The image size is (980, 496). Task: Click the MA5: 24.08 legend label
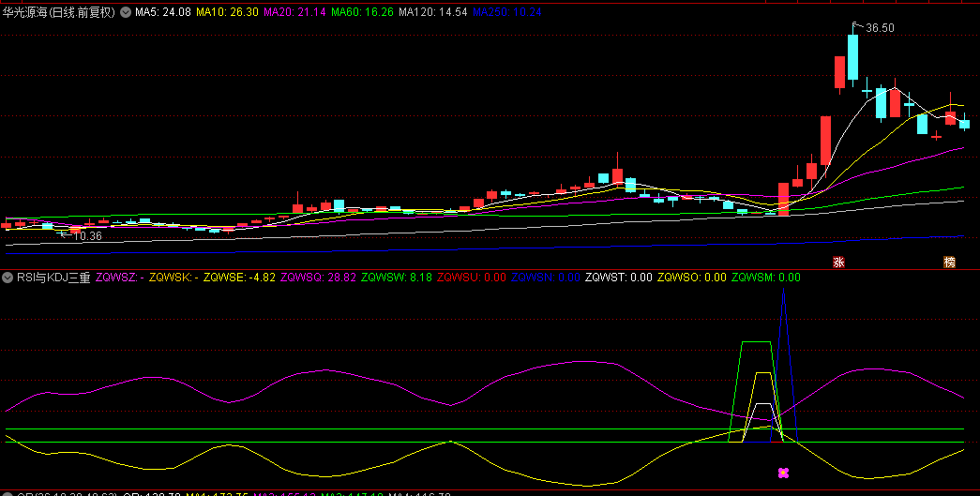point(163,13)
